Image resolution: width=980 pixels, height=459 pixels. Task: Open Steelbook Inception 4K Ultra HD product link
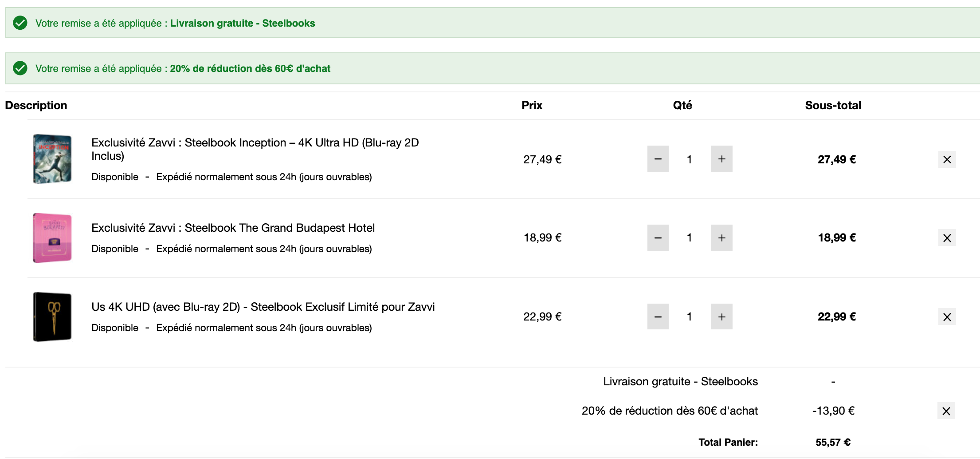coord(255,149)
